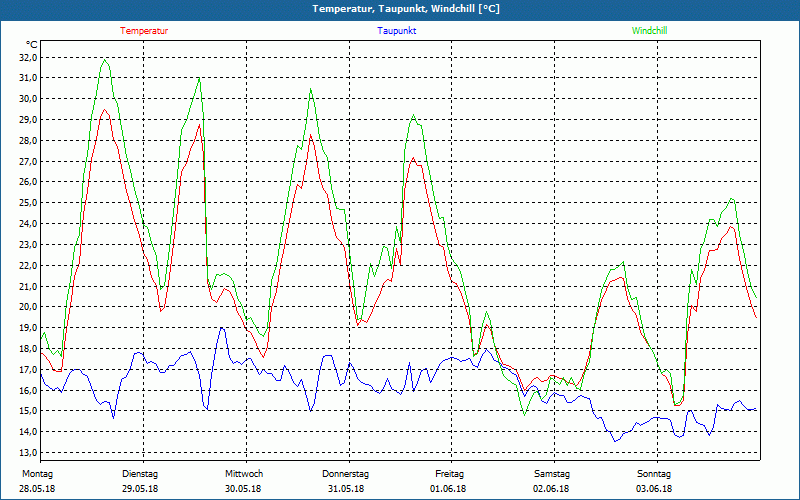Click the Donnerstag day label
This screenshot has width=800, height=500.
346,474
